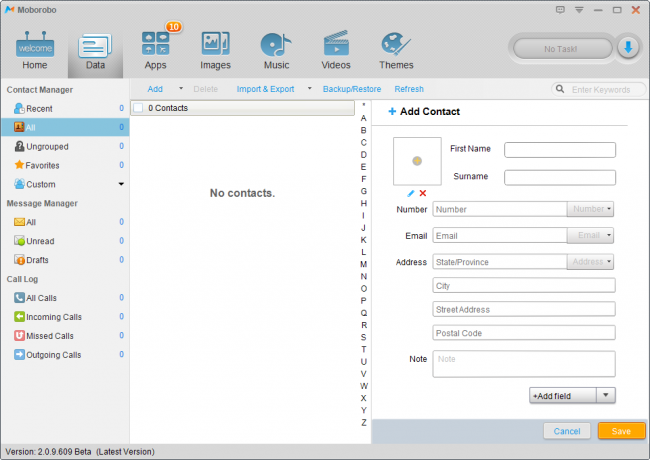Show Drafts messages
Viewport: 650px width, 460px height.
(65, 260)
